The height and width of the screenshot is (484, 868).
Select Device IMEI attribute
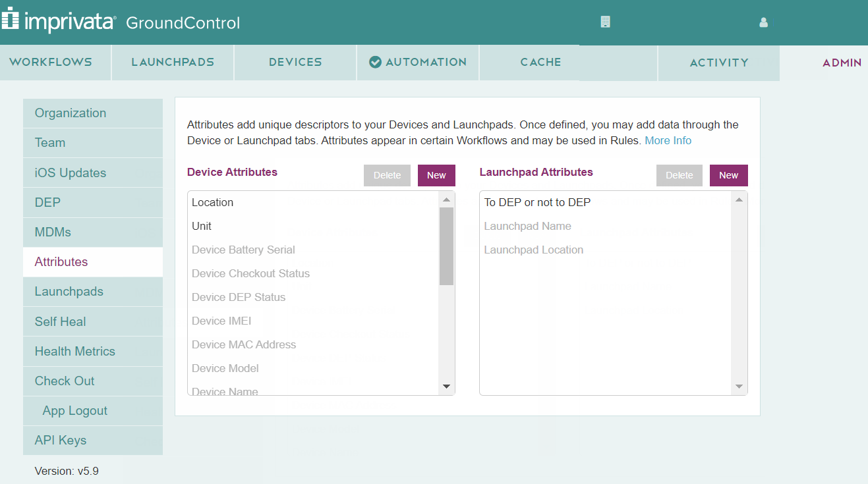click(x=314, y=321)
